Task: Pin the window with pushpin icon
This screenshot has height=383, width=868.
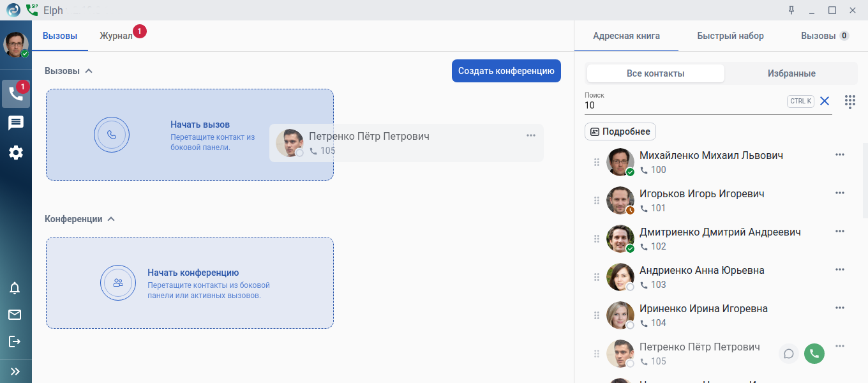Action: click(x=791, y=10)
